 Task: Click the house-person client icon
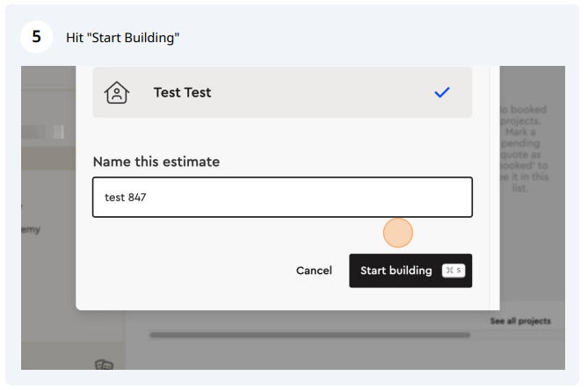point(117,92)
